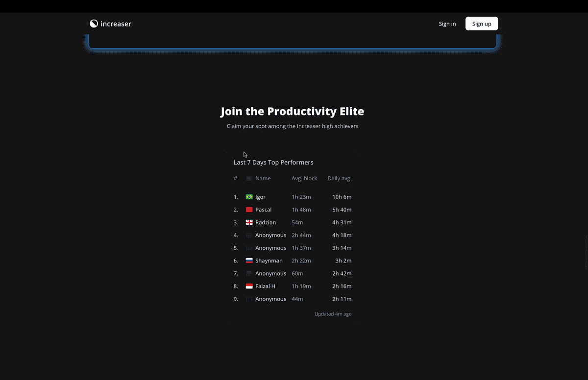
Task: Click the increaser brand name text
Action: coord(116,24)
